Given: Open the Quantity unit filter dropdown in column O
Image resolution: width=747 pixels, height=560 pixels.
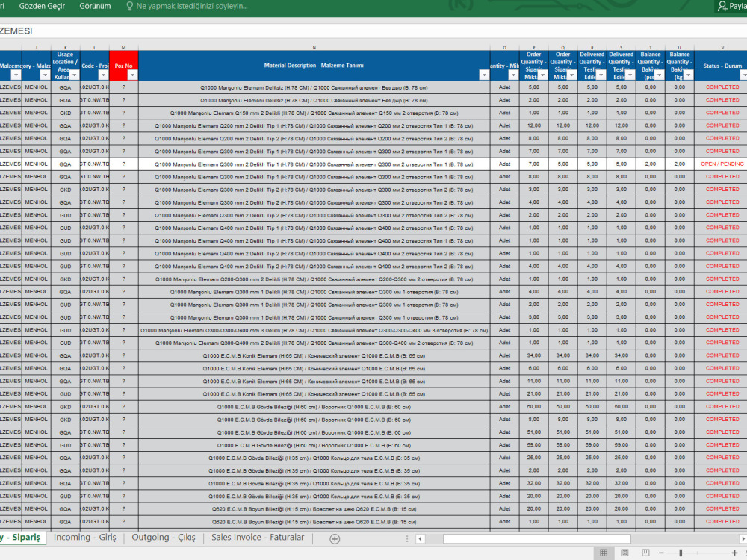Looking at the screenshot, I should [513, 75].
